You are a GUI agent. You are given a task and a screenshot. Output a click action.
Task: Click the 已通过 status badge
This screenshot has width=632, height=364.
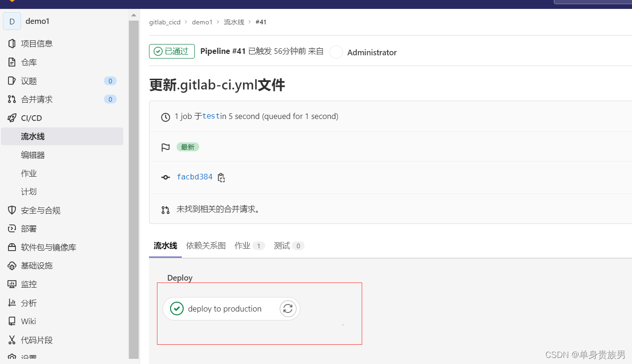(171, 52)
